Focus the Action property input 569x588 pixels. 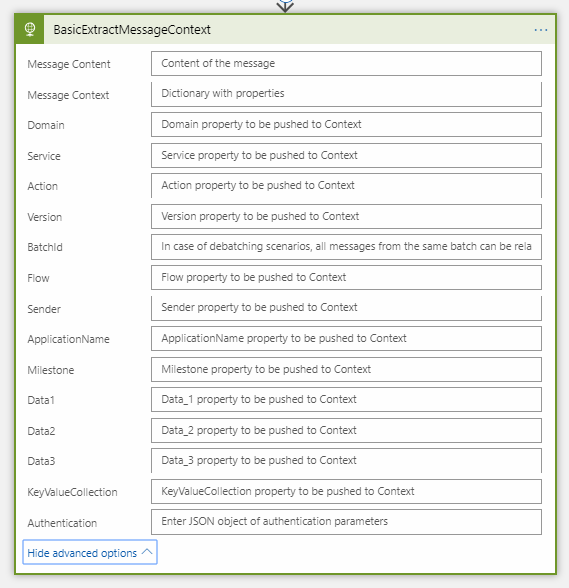point(346,186)
